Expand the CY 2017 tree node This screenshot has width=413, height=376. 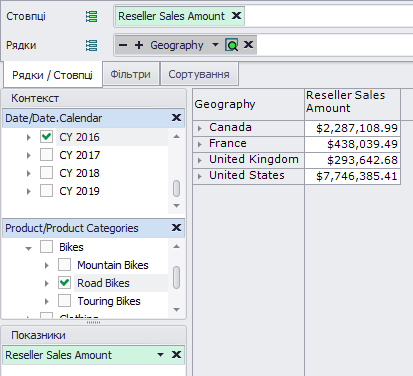pos(29,155)
